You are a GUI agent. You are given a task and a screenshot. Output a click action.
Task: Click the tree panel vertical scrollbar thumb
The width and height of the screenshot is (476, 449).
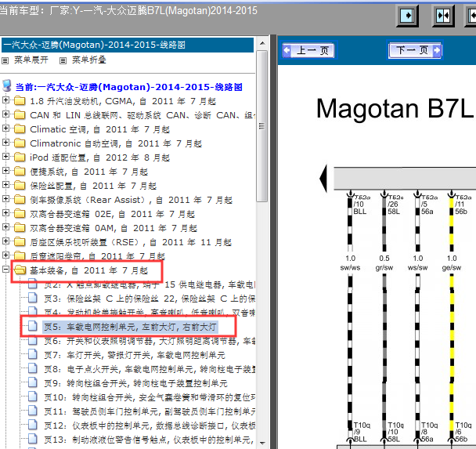click(262, 126)
